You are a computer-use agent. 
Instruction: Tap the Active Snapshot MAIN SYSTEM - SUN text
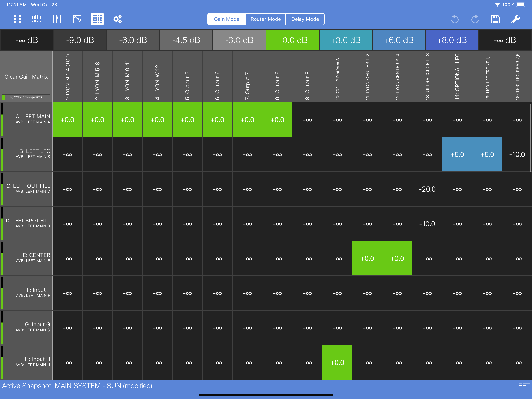click(77, 386)
